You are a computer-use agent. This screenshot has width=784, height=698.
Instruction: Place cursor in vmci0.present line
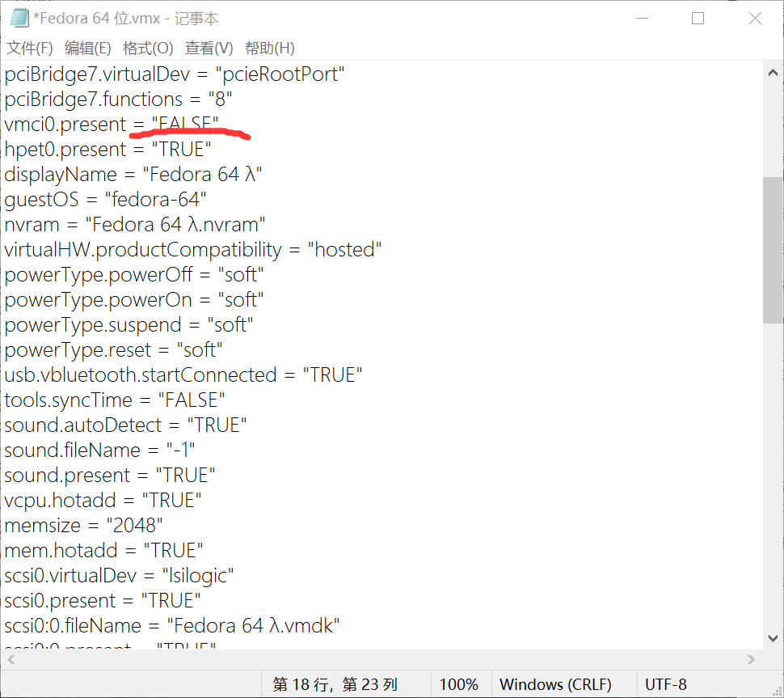(112, 124)
